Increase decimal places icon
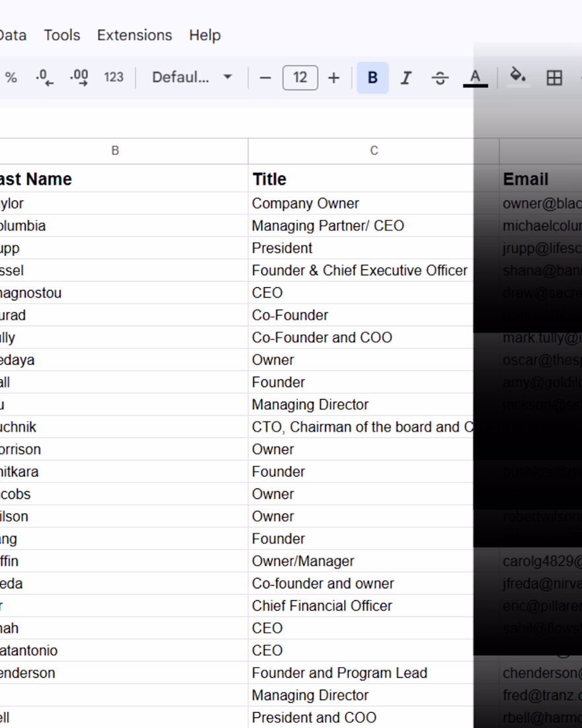The height and width of the screenshot is (728, 582). click(79, 77)
